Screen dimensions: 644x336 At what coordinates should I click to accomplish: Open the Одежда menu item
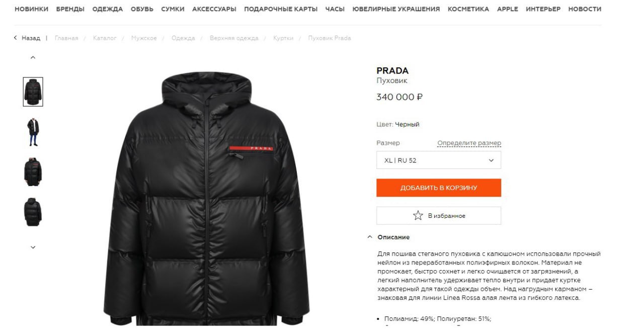108,9
